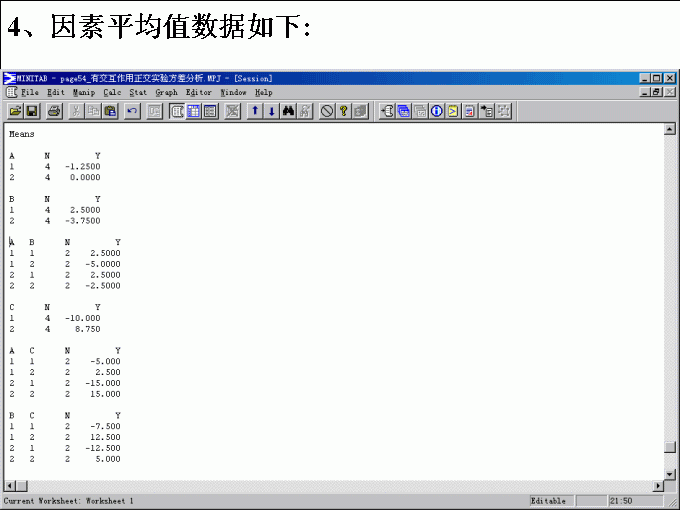Click the horizontal scrollbar's right arrow
The width and height of the screenshot is (680, 510).
click(658, 486)
